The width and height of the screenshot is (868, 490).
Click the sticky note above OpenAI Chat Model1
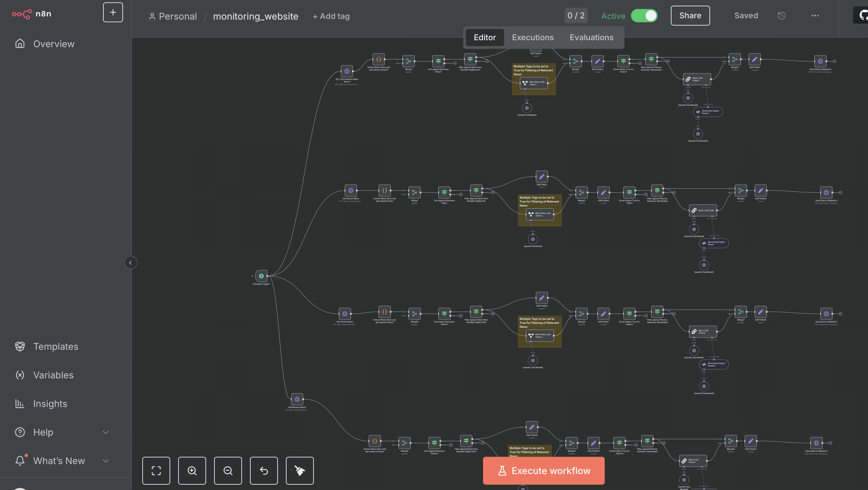tap(534, 79)
